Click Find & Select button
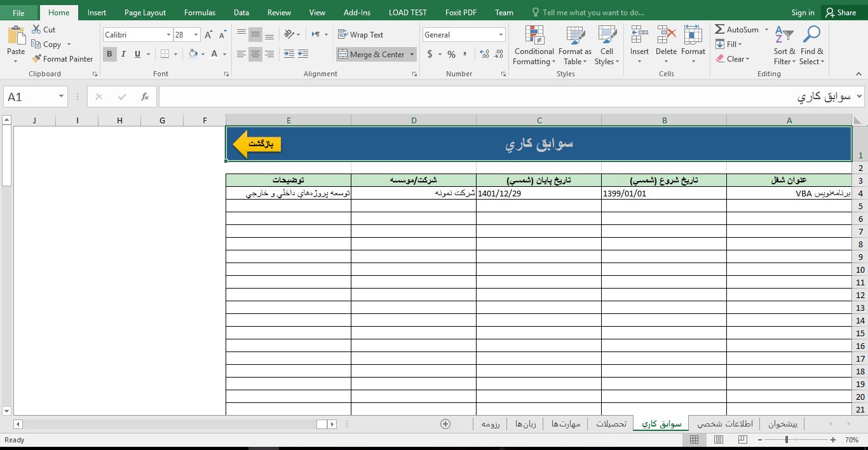This screenshot has height=450, width=868. [811, 46]
